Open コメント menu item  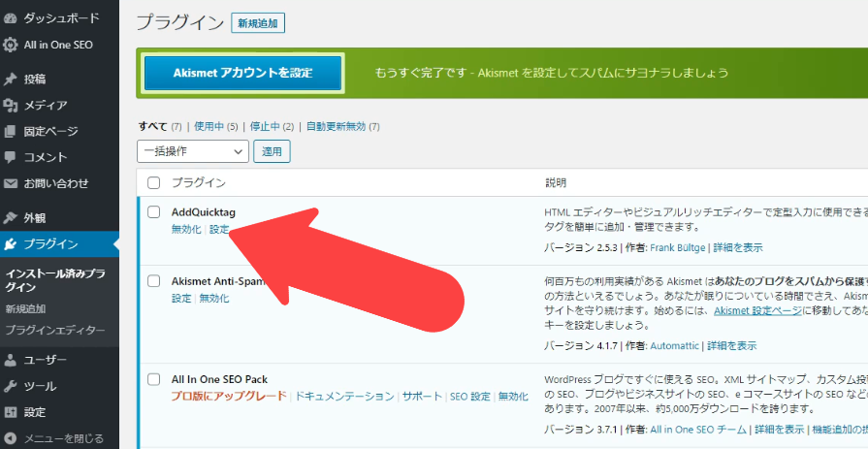[x=46, y=157]
